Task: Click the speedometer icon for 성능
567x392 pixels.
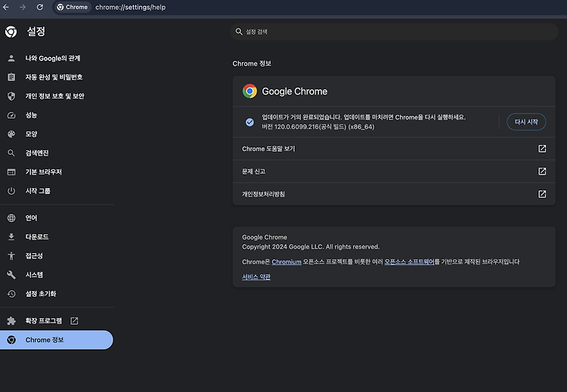Action: (x=11, y=116)
